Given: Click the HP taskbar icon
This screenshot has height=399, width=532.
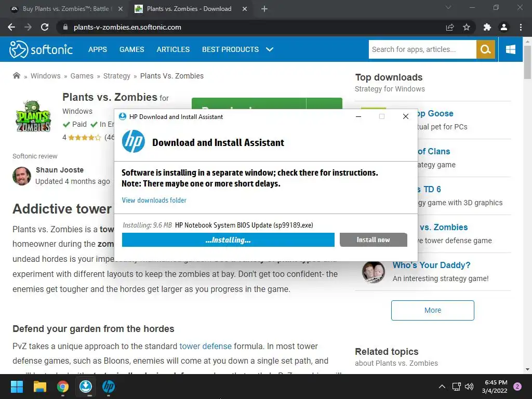Looking at the screenshot, I should coord(109,387).
